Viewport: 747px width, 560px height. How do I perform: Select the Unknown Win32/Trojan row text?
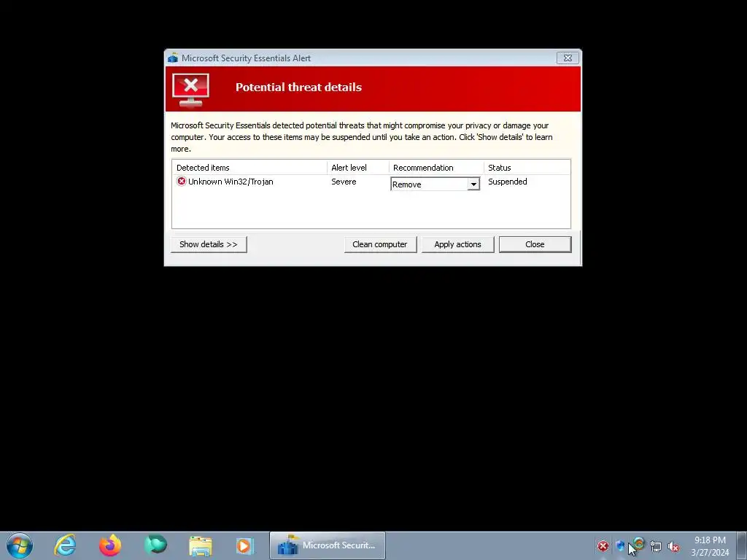(231, 182)
